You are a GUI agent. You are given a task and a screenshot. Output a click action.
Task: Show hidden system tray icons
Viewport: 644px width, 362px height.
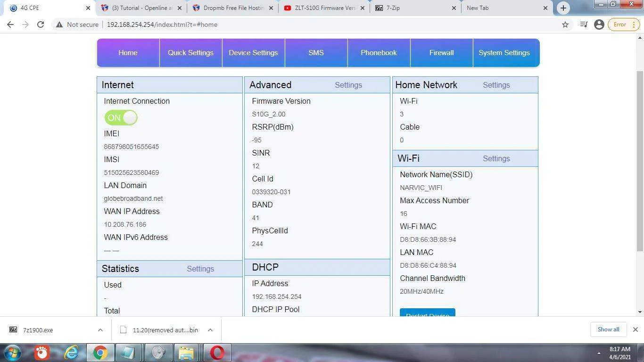click(599, 353)
